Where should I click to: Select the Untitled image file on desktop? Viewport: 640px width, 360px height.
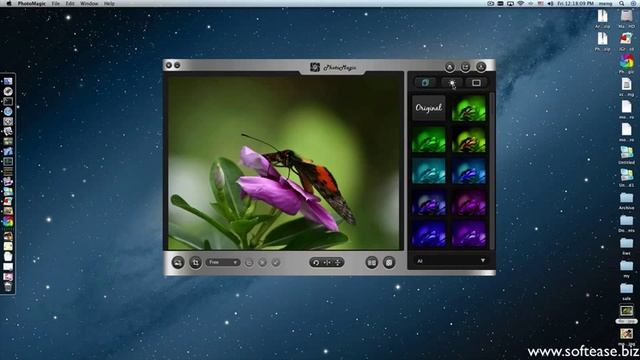coord(627,155)
